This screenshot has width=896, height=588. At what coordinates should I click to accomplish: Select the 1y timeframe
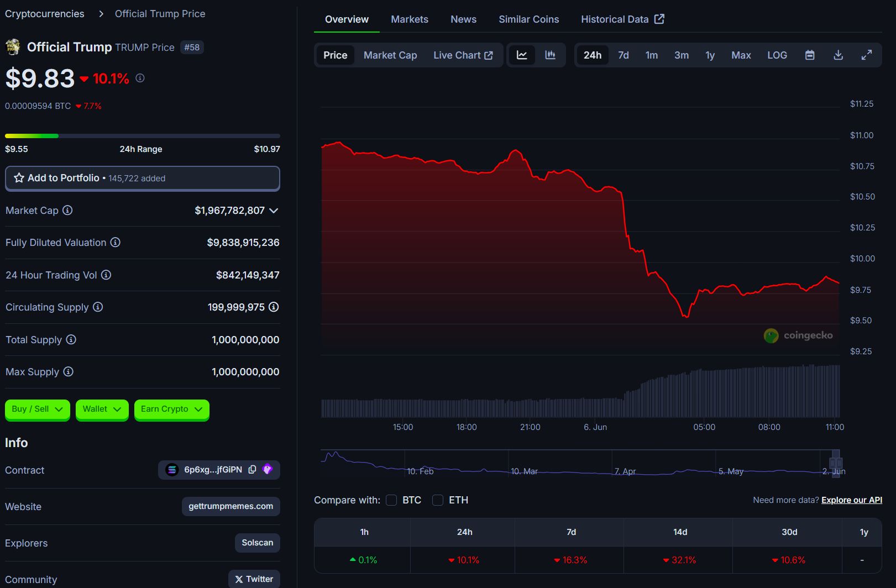pos(710,55)
